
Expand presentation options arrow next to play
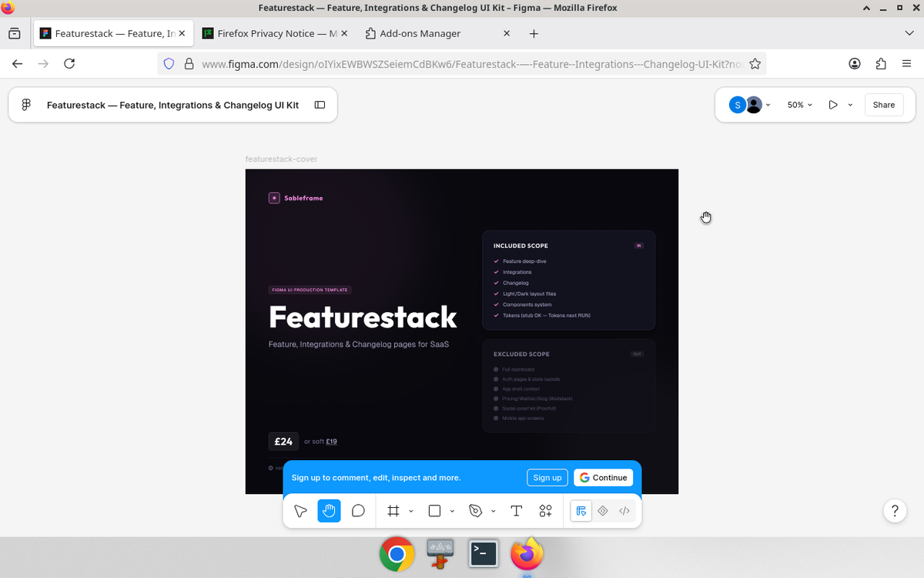coord(850,105)
